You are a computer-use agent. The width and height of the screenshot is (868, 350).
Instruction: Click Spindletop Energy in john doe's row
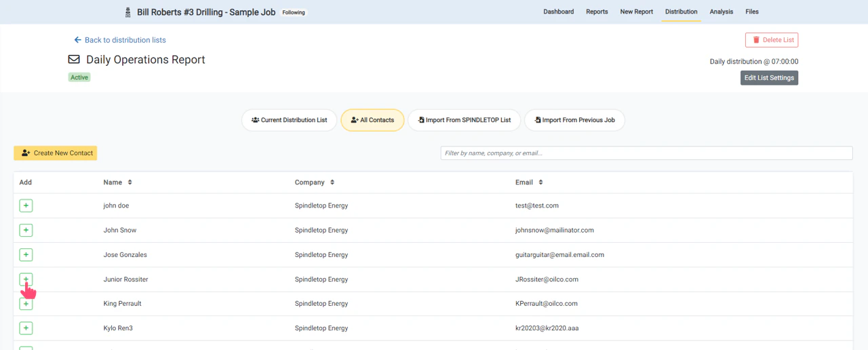(x=321, y=206)
